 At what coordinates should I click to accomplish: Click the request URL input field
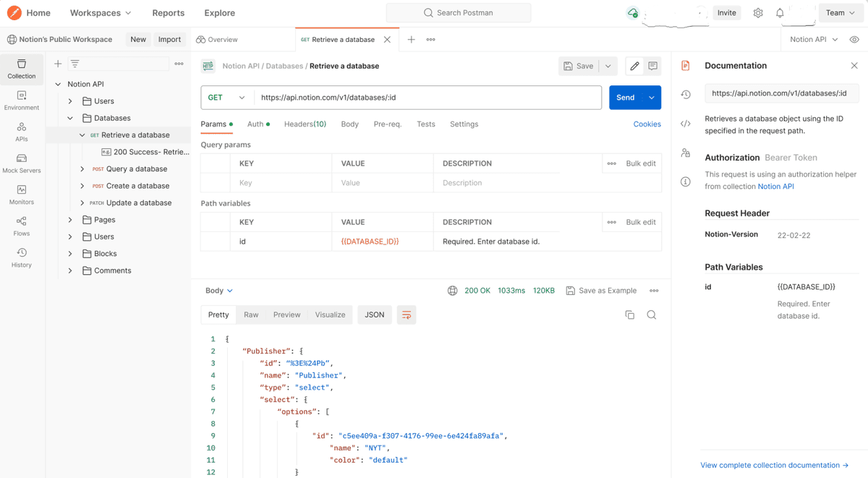tap(427, 98)
